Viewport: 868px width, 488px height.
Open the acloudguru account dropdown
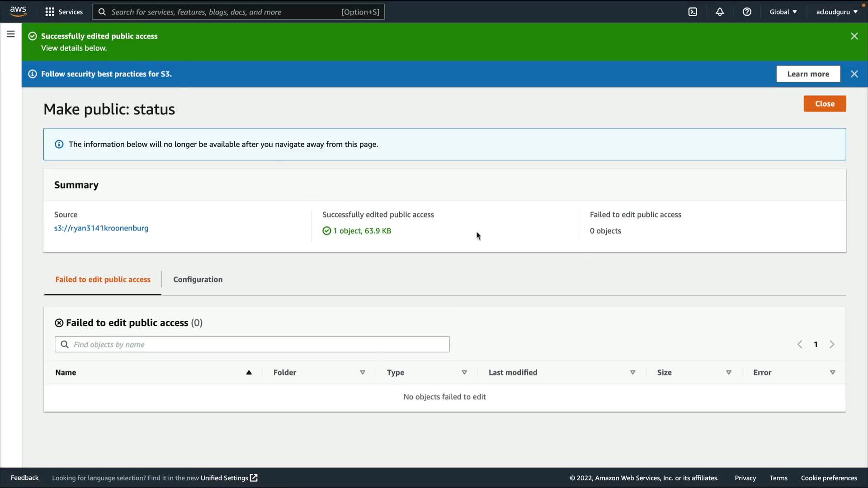point(836,12)
